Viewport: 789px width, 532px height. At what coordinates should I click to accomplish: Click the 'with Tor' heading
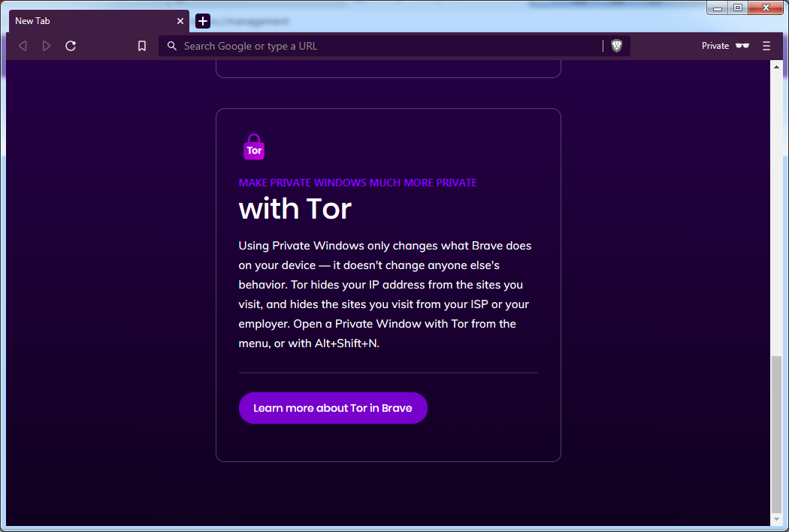295,208
